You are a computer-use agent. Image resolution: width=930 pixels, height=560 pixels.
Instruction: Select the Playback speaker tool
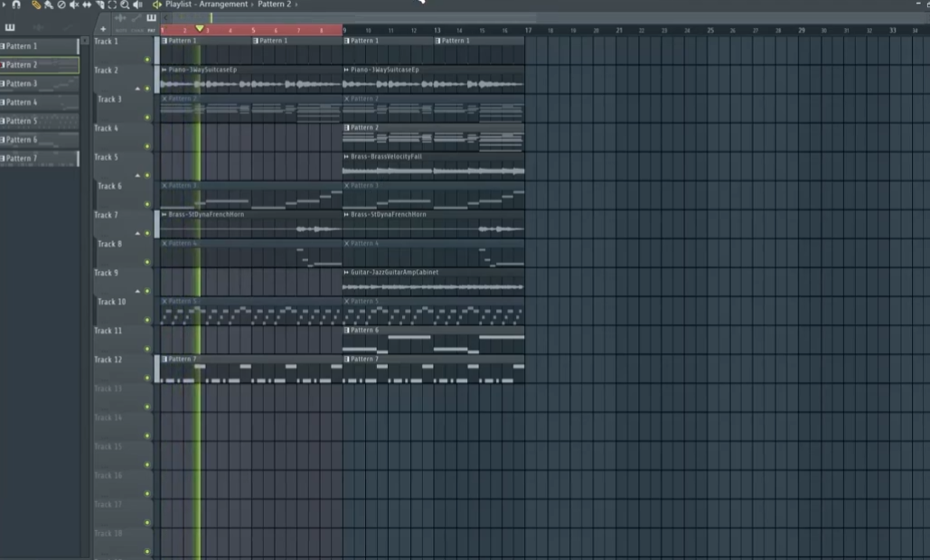pyautogui.click(x=137, y=5)
